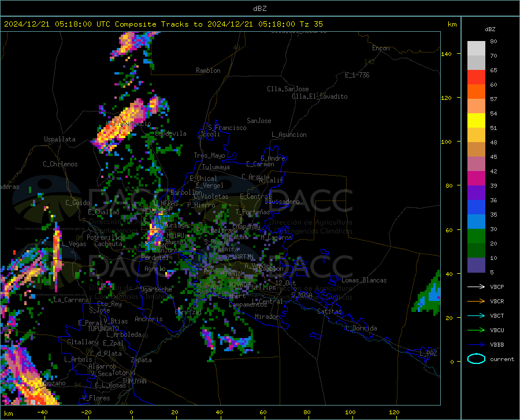Click the green VBCU arrow legend icon
520x420 pixels.
pos(476,330)
